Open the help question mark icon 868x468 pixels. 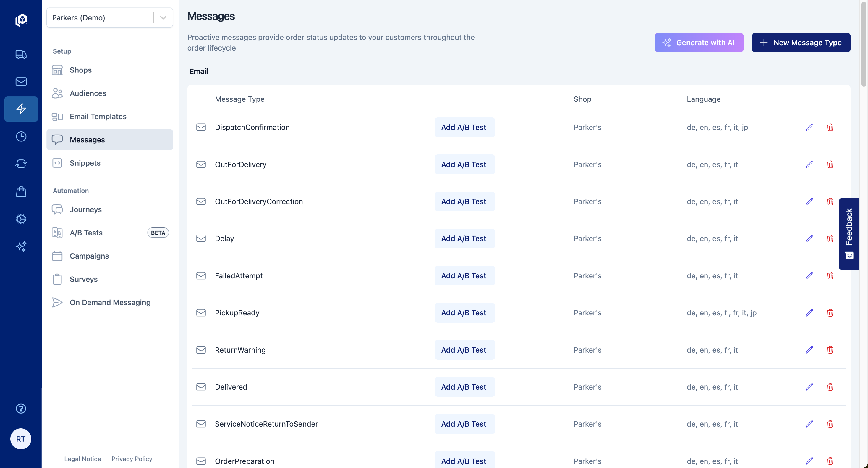point(21,408)
